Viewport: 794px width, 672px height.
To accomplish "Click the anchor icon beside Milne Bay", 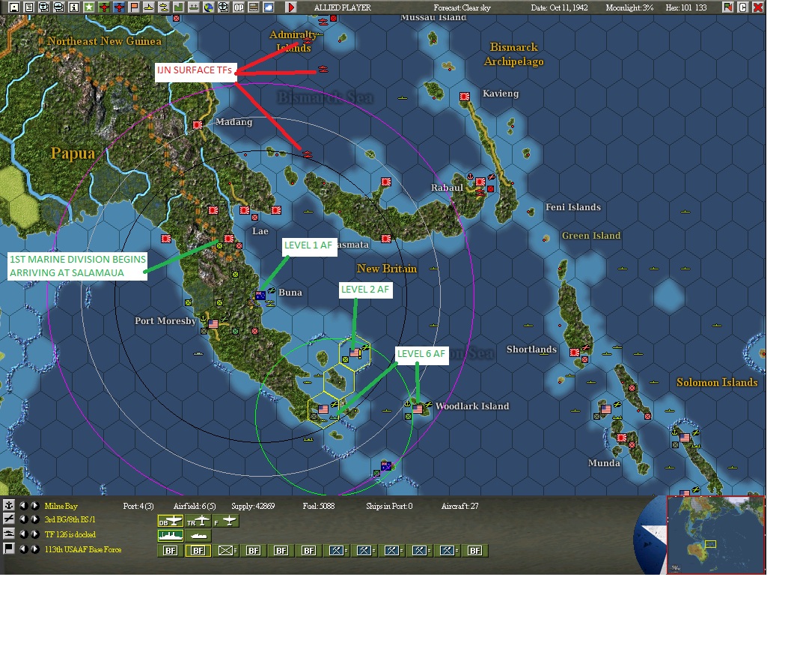I will (9, 505).
